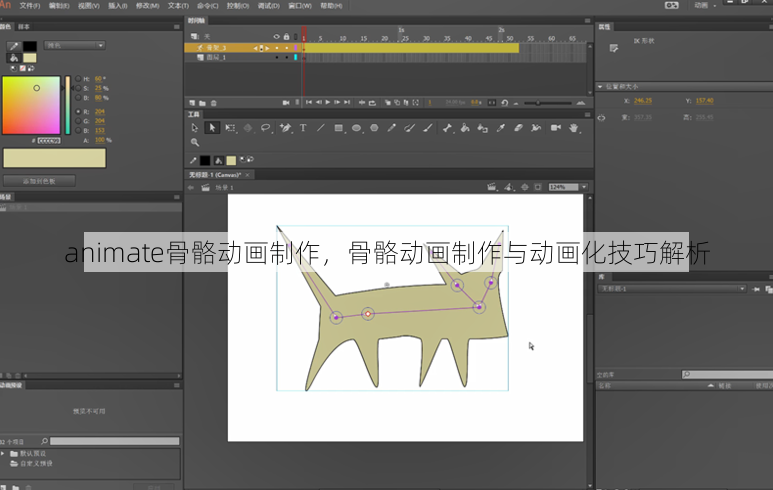Click the center stage button

click(x=525, y=187)
